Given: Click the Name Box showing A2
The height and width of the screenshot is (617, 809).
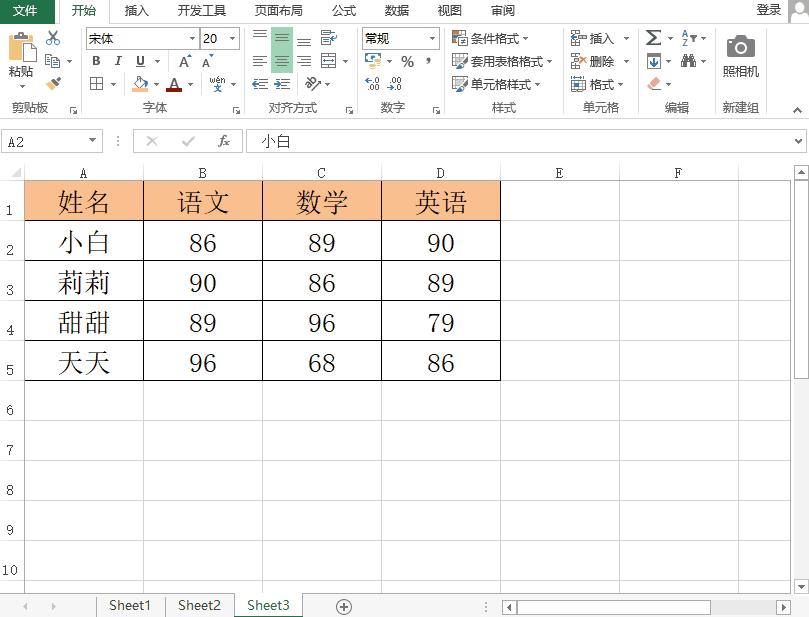Looking at the screenshot, I should coord(45,141).
